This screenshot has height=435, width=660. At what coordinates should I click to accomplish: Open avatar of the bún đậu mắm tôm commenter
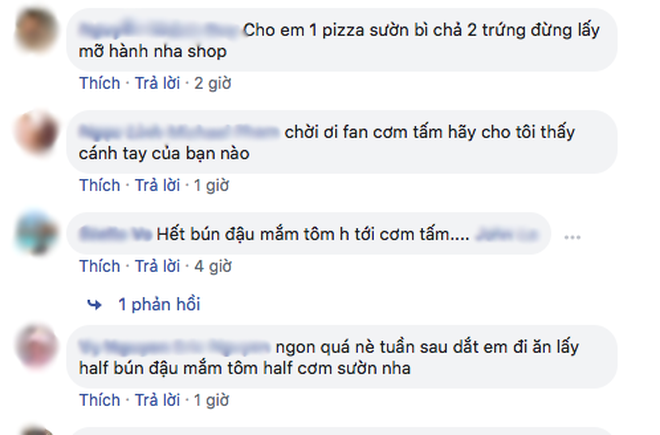(x=36, y=233)
